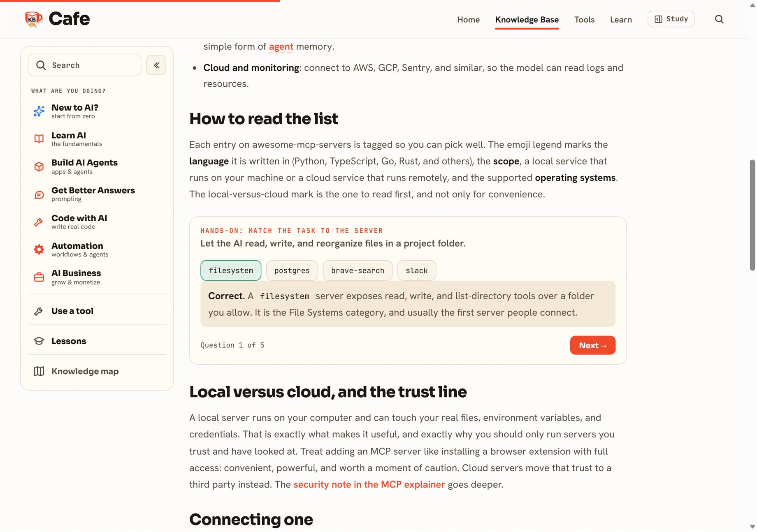
Task: Follow the agent glossary link
Action: [281, 46]
